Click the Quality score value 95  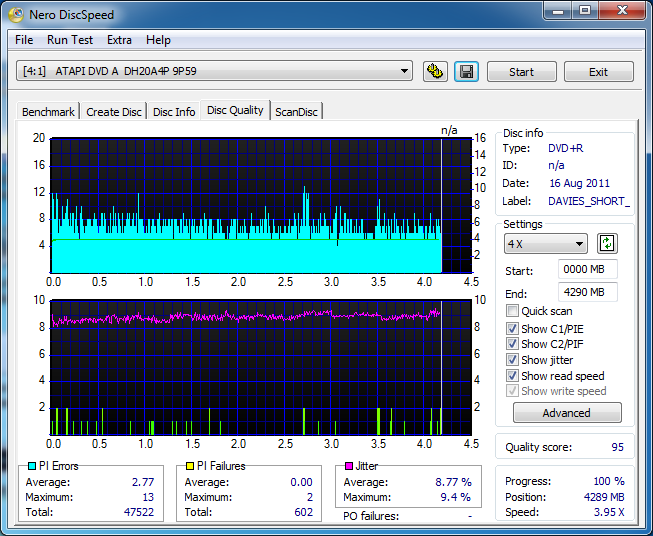click(x=617, y=447)
